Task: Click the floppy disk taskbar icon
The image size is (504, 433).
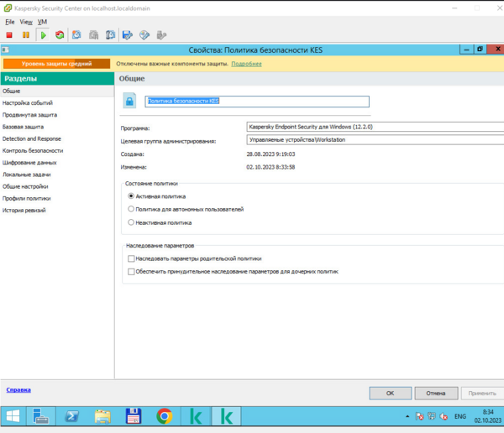Action: click(134, 416)
